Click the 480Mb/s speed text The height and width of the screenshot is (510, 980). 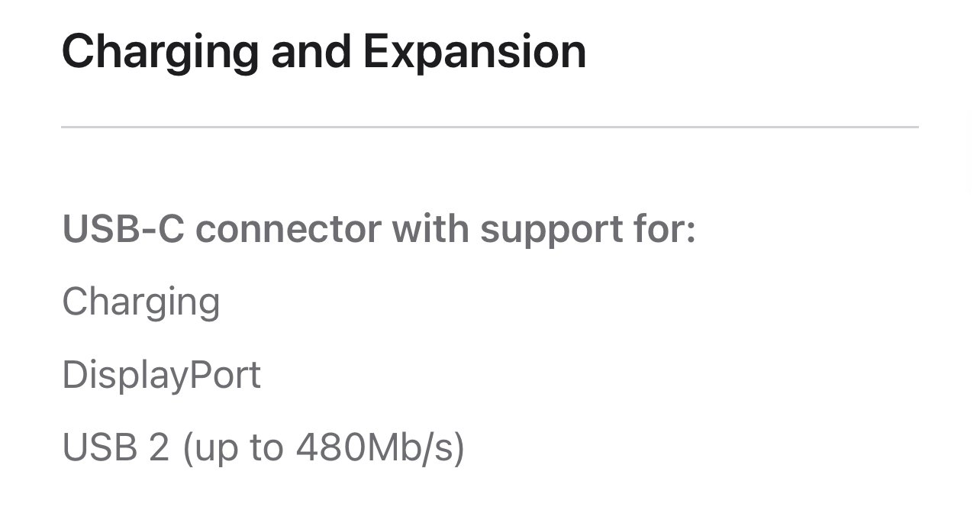point(374,448)
